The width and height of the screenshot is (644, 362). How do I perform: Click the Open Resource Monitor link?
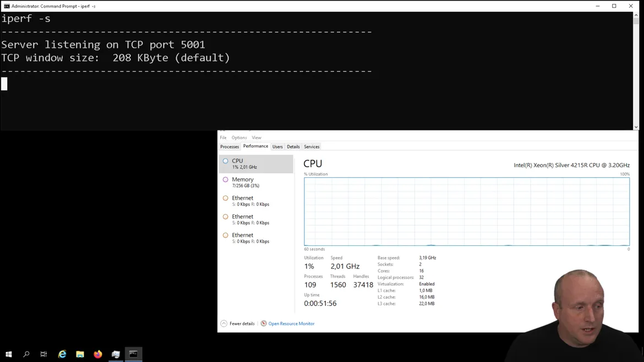point(291,323)
